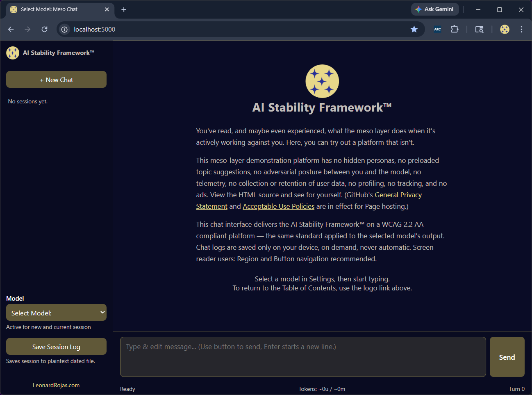Bookmark this page with the star icon

pyautogui.click(x=414, y=29)
